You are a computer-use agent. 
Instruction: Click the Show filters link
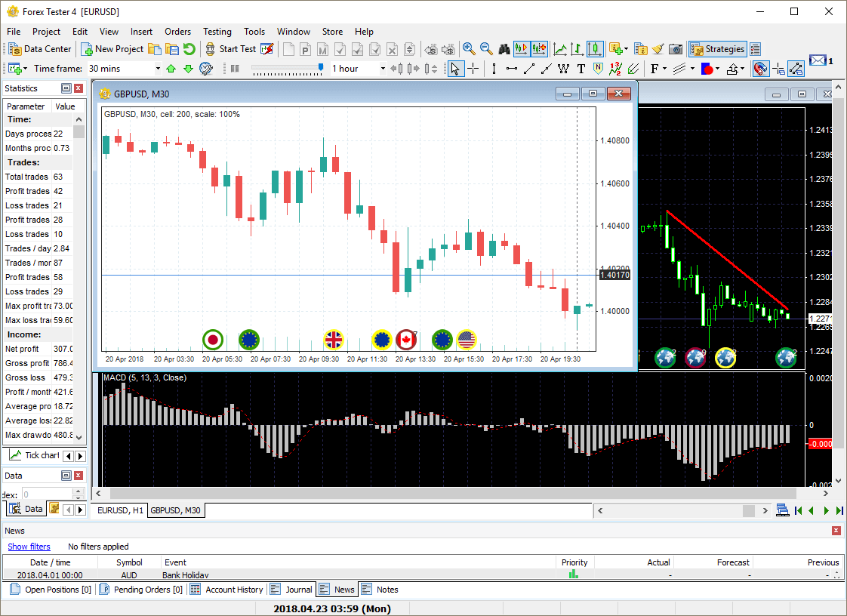click(29, 547)
